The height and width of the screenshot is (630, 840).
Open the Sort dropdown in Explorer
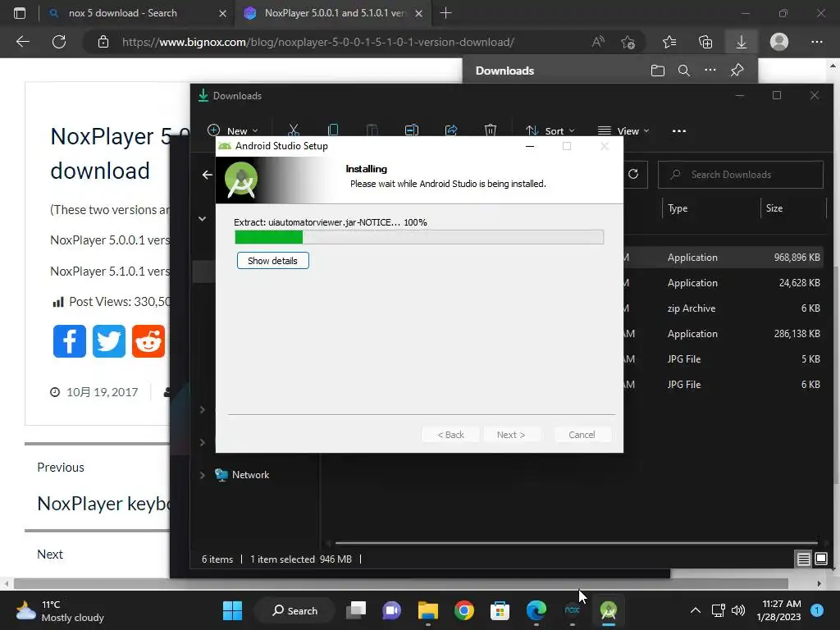[x=550, y=130]
